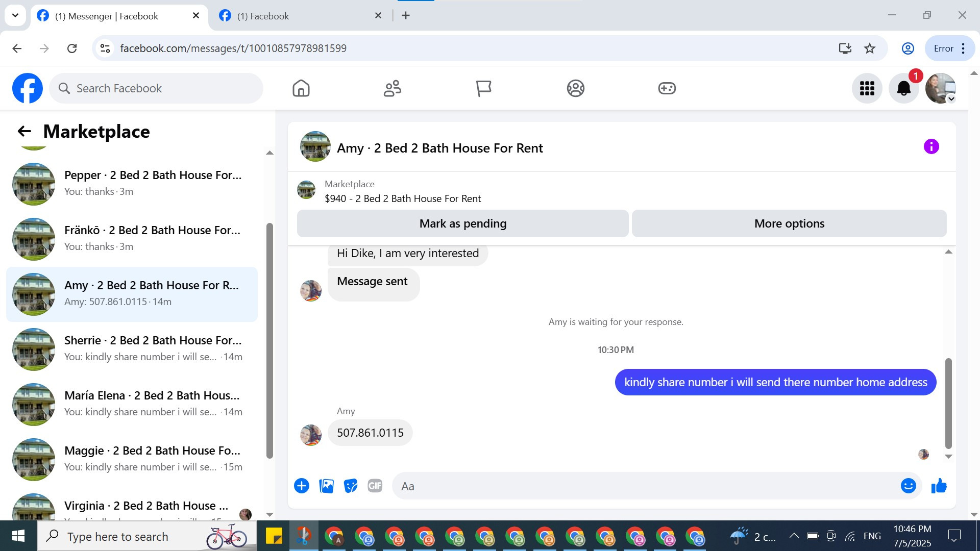Send a thumbs-up like
The height and width of the screenshot is (551, 980).
[939, 486]
